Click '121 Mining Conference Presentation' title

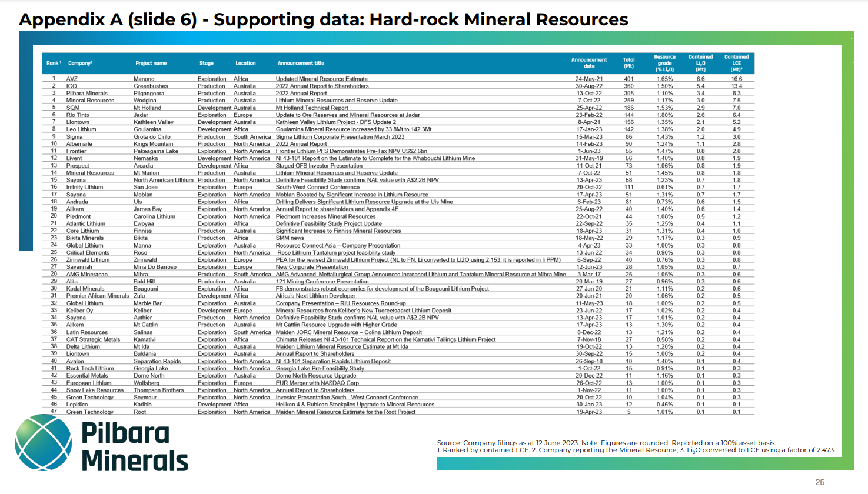coord(322,282)
